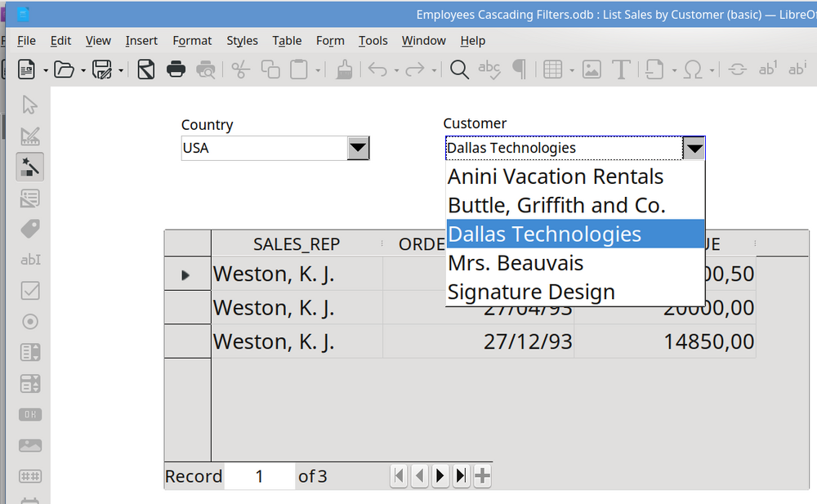Go to last record button
The width and height of the screenshot is (817, 504).
pyautogui.click(x=461, y=475)
